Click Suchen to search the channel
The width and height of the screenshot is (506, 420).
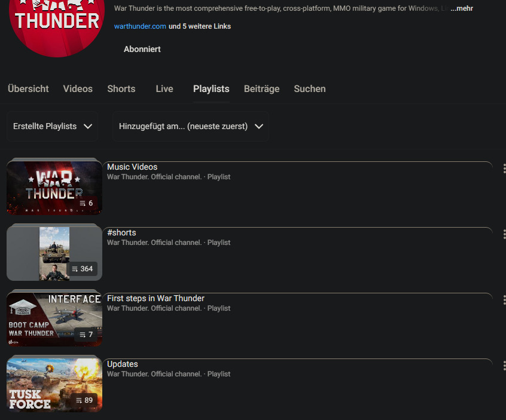pyautogui.click(x=310, y=88)
